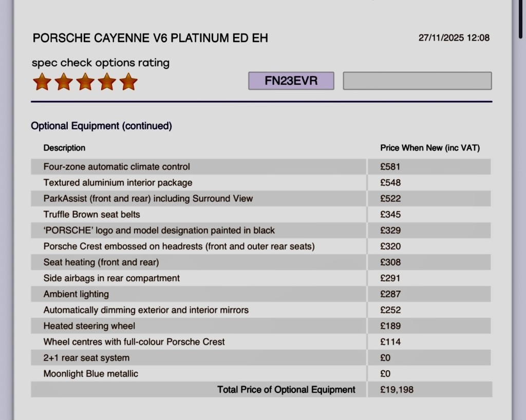This screenshot has width=526, height=420.
Task: Select the FN23EVR registration box
Action: [291, 81]
